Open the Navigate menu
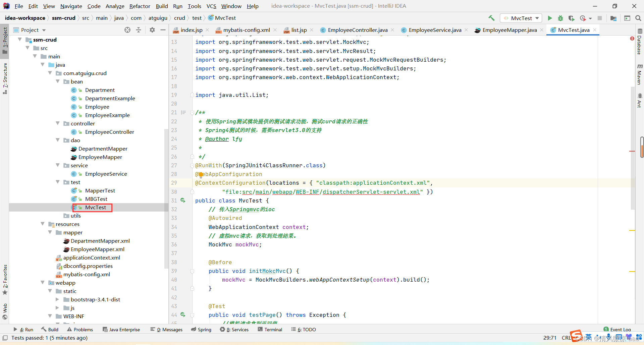Image resolution: width=644 pixels, height=345 pixels. 71,6
